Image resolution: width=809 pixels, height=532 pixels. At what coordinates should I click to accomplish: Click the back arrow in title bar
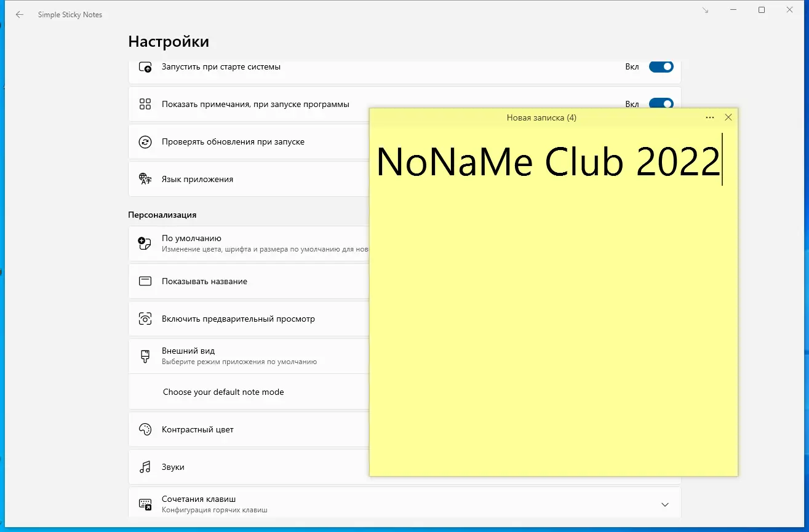click(20, 15)
